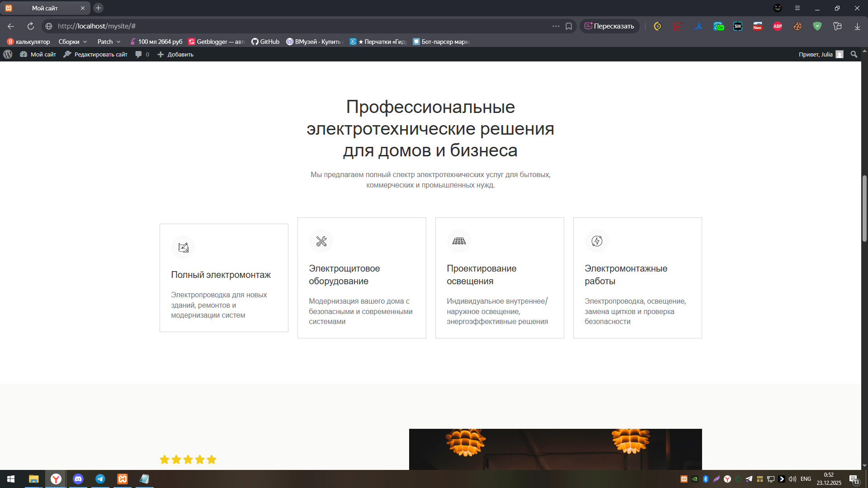Open the admin bar search magnifier
868x488 pixels.
point(854,54)
